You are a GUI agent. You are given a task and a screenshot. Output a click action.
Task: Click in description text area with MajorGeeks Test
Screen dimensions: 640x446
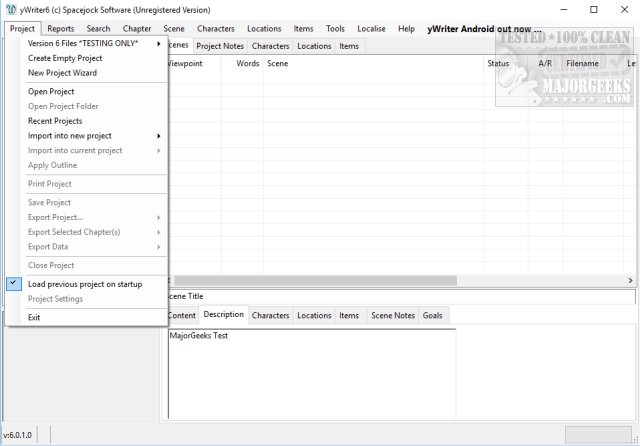312,374
